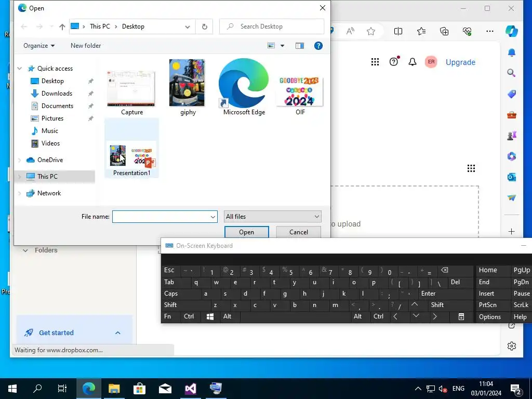Open Edge Browser essentials heart icon
Viewport: 532px width, 399px height.
tap(467, 32)
